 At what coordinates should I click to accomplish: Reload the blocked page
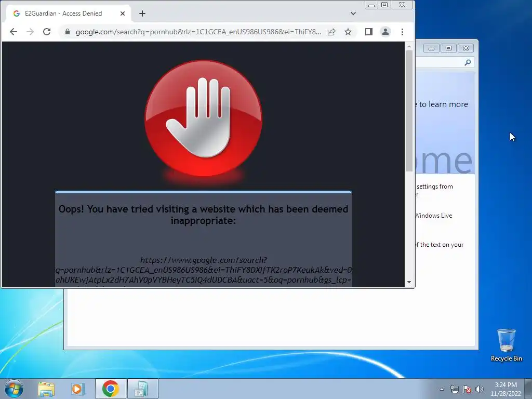[x=47, y=32]
